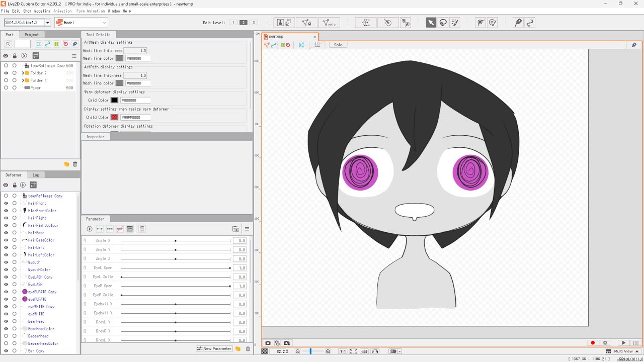The image size is (644, 362).
Task: Delete parameter with the trash icon
Action: click(x=248, y=348)
